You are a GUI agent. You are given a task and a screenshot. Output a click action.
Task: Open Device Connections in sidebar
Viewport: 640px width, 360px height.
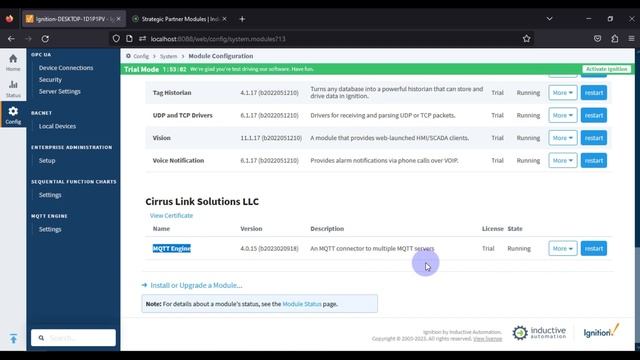point(66,68)
